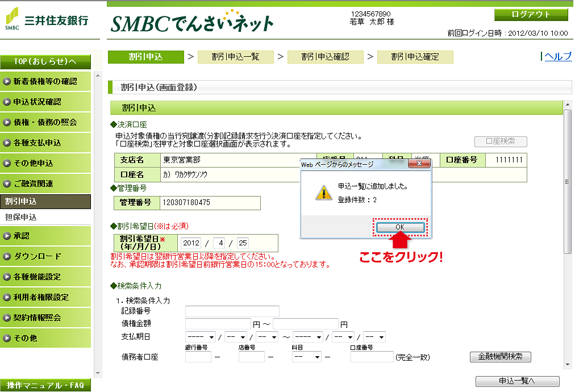Click the 金融機関検索 button

coord(501,357)
